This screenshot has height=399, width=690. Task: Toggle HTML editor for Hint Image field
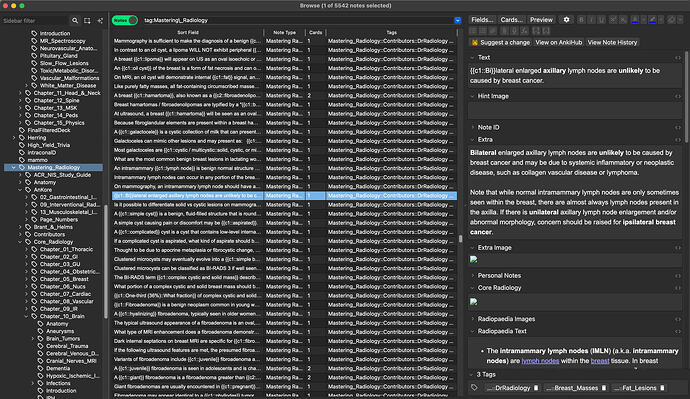click(x=678, y=96)
